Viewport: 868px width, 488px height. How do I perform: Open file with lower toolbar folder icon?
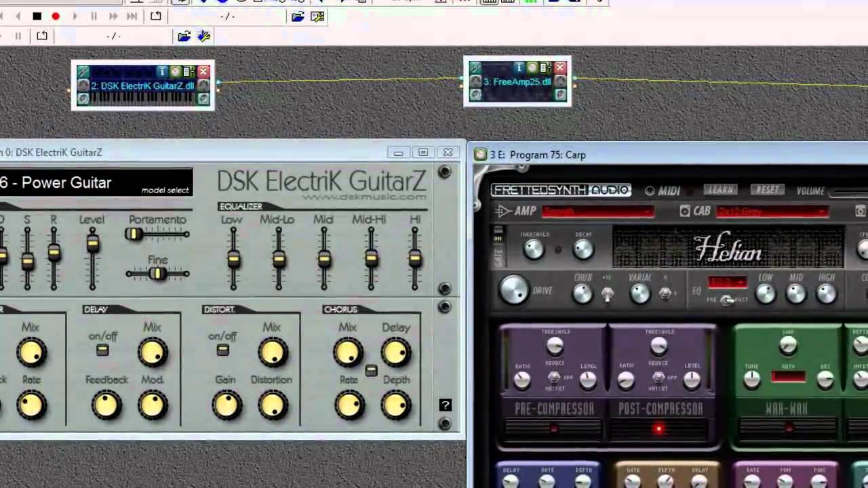[184, 36]
